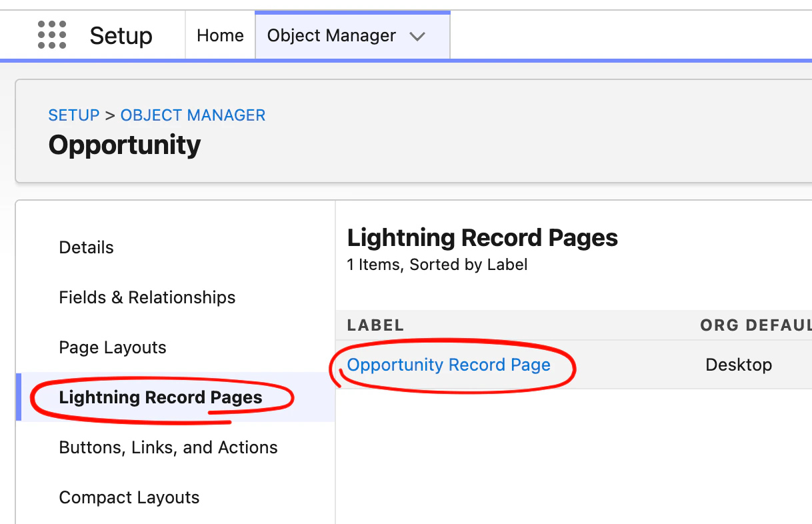Open the Opportunity Record Page link
This screenshot has width=812, height=524.
coord(449,365)
